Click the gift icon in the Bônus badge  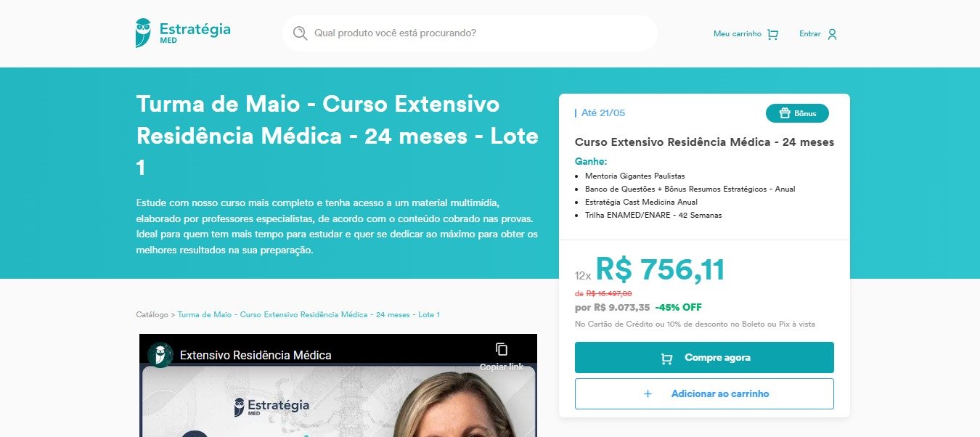click(x=785, y=113)
